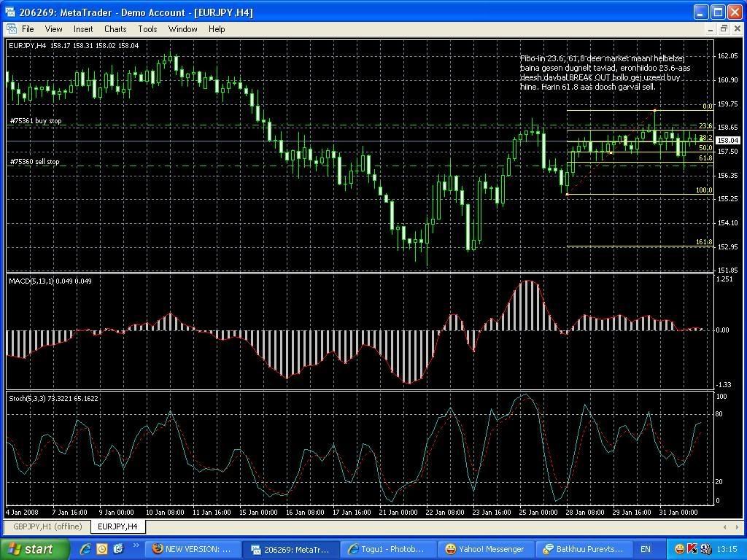Open the Insert menu
This screenshot has height=560, width=747.
click(83, 29)
